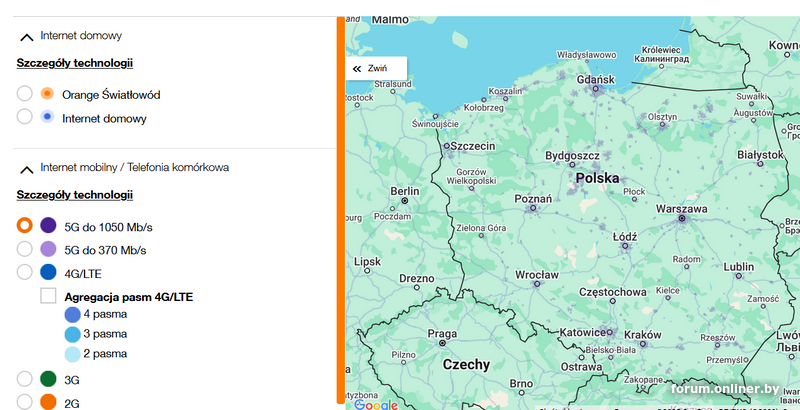
Task: Click the blue 4G/LTE color swatch
Action: pos(48,272)
